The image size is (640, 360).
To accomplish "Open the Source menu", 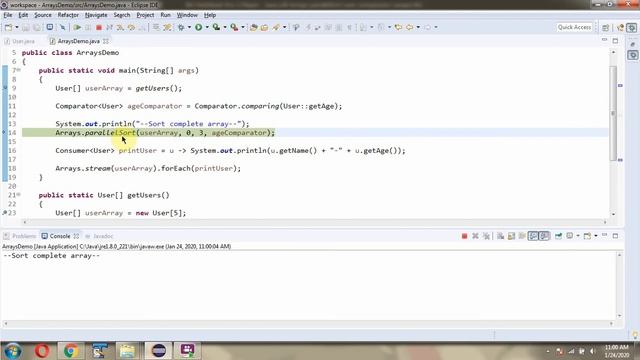I will click(x=43, y=15).
